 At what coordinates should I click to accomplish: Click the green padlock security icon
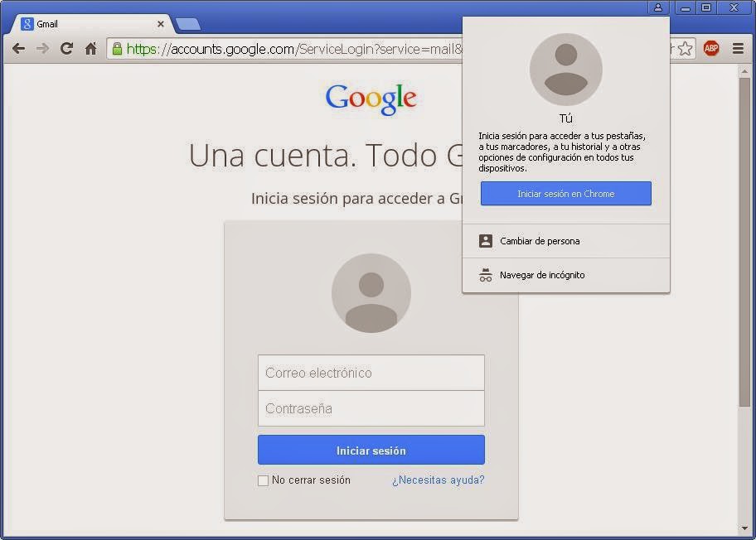point(117,48)
